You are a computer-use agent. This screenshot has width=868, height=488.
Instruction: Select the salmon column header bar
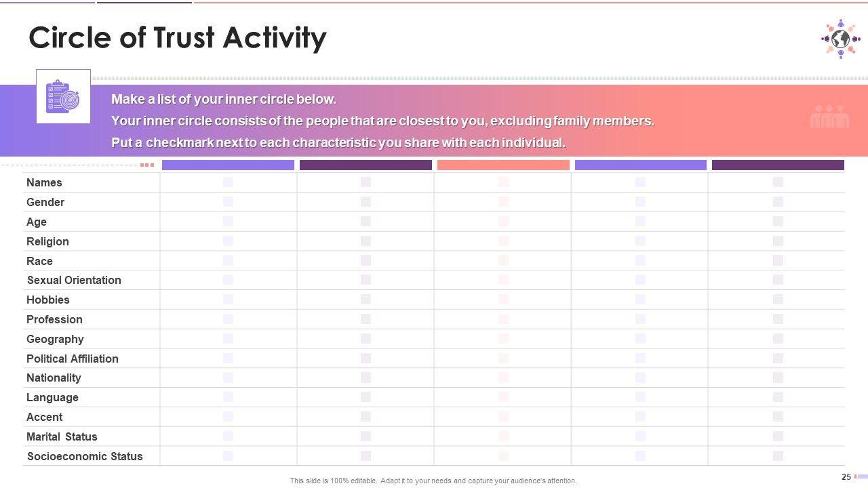[x=503, y=165]
